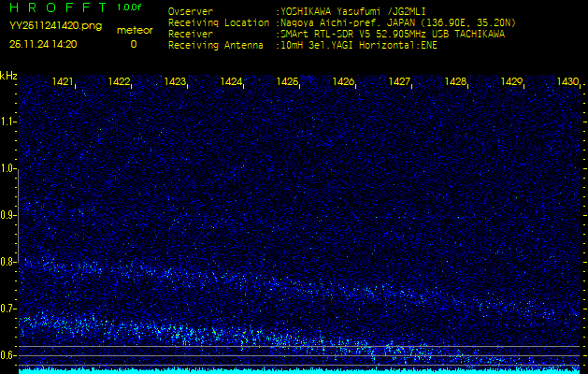Click the 1423 time marker
The image size is (588, 374).
(x=175, y=82)
